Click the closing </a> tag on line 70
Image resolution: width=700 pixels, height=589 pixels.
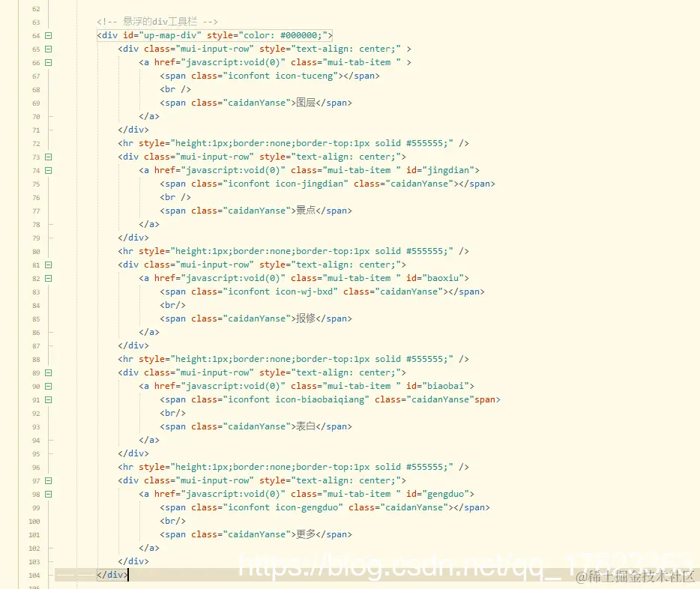[x=149, y=116]
